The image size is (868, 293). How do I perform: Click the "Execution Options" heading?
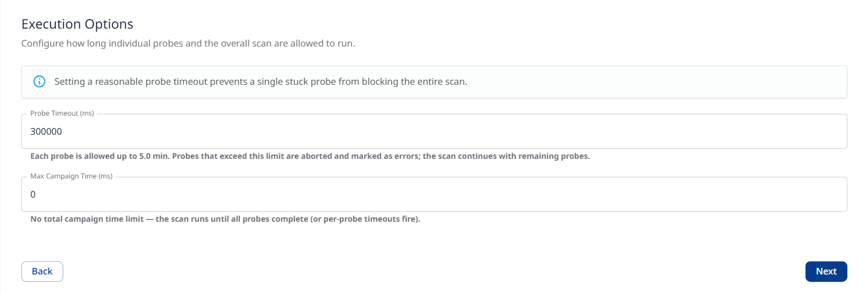point(77,24)
